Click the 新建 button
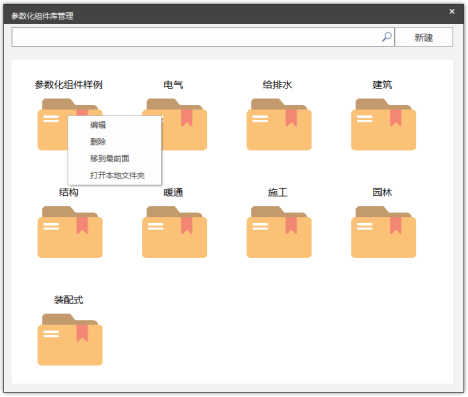 (x=424, y=37)
